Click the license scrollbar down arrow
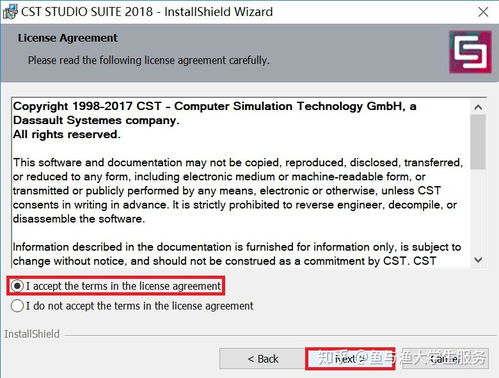The width and height of the screenshot is (499, 378). point(478,260)
